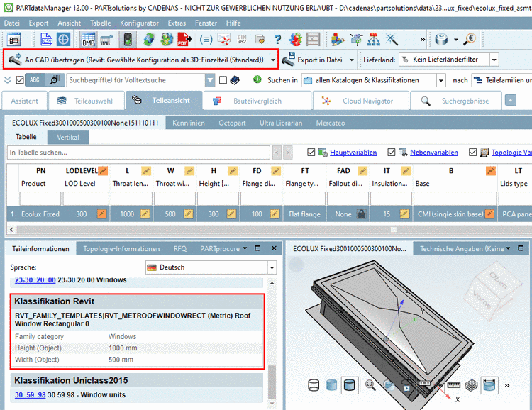The width and height of the screenshot is (532, 410).
Task: Open the Datei menu
Action: click(12, 23)
